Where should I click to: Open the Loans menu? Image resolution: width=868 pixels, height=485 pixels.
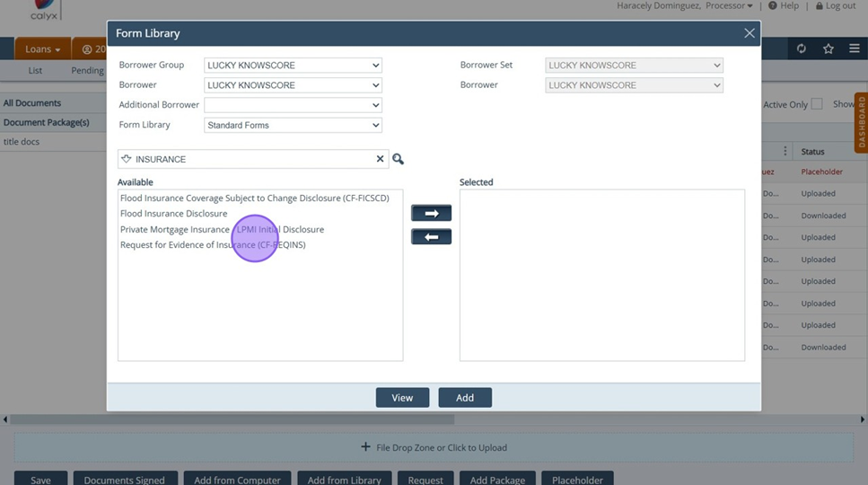pyautogui.click(x=42, y=49)
